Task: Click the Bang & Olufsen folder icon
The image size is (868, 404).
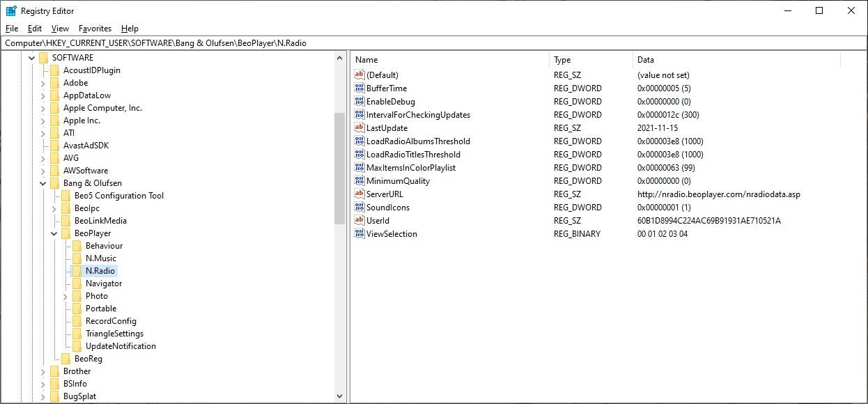Action: [x=55, y=183]
